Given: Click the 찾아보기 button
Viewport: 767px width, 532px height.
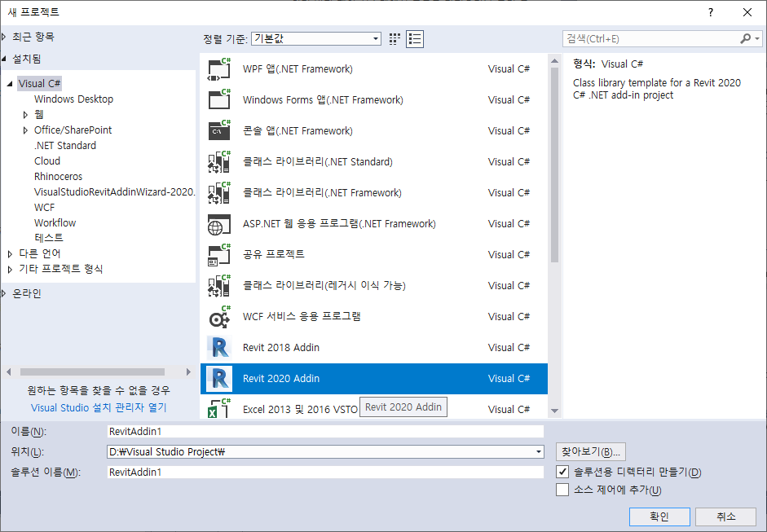Looking at the screenshot, I should [x=589, y=451].
